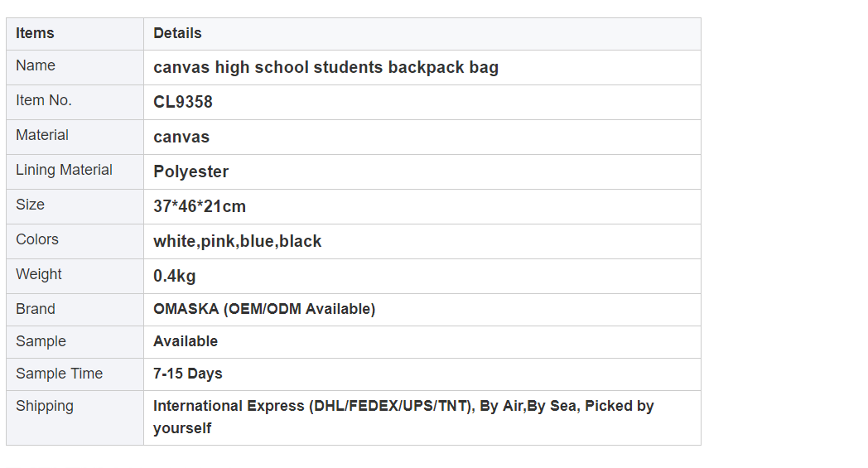Click the International Express shipping details text
The height and width of the screenshot is (468, 868).
[x=403, y=417]
